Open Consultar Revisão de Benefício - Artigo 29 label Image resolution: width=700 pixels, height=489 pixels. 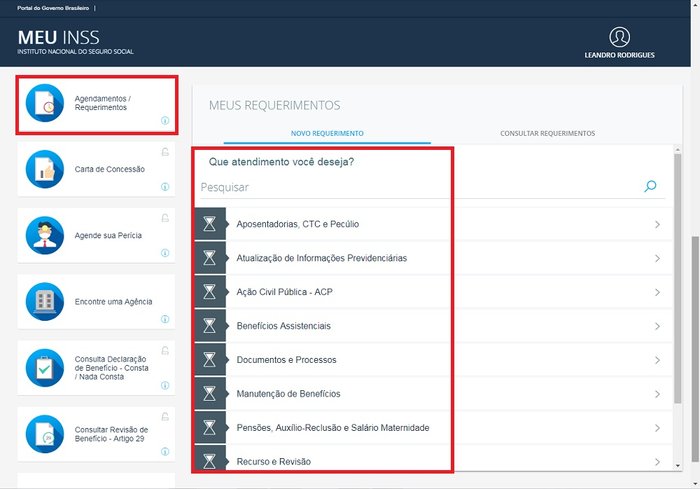pyautogui.click(x=111, y=434)
